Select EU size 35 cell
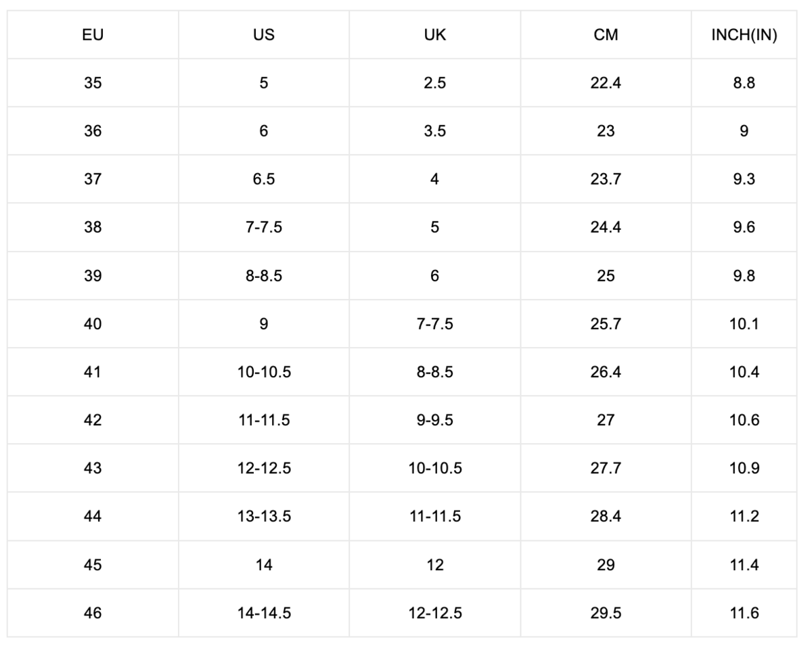This screenshot has height=652, width=812. 93,83
